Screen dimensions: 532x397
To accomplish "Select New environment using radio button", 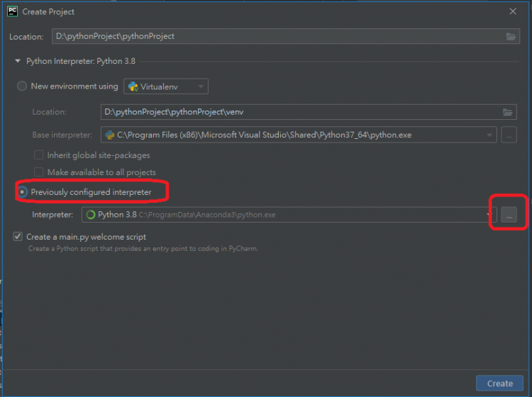I will (22, 86).
